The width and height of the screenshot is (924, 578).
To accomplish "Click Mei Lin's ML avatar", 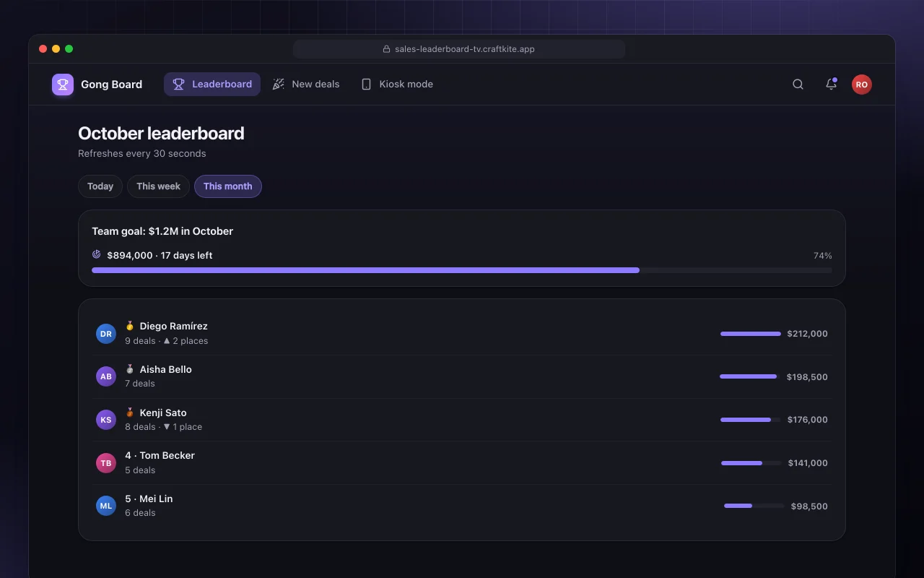I will [x=106, y=506].
